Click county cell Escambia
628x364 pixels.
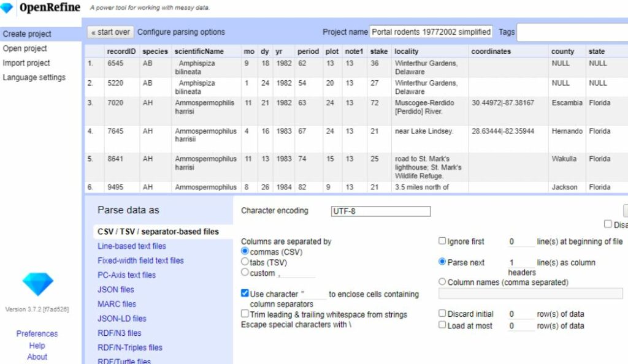567,103
